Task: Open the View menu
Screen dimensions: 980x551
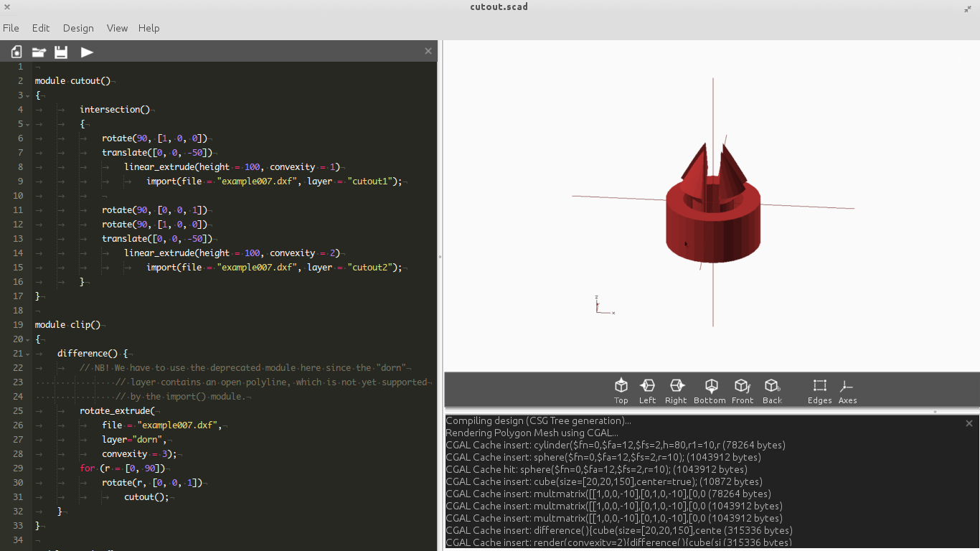Action: tap(117, 28)
